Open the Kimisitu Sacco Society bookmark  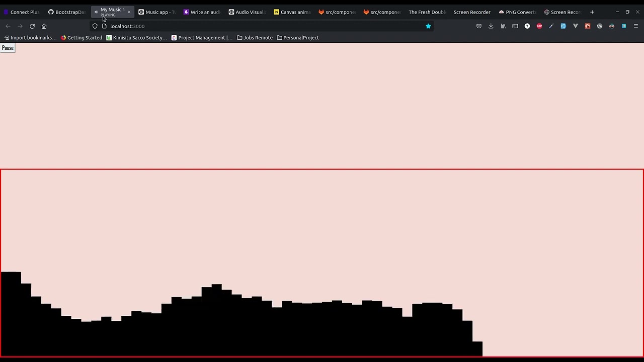136,38
